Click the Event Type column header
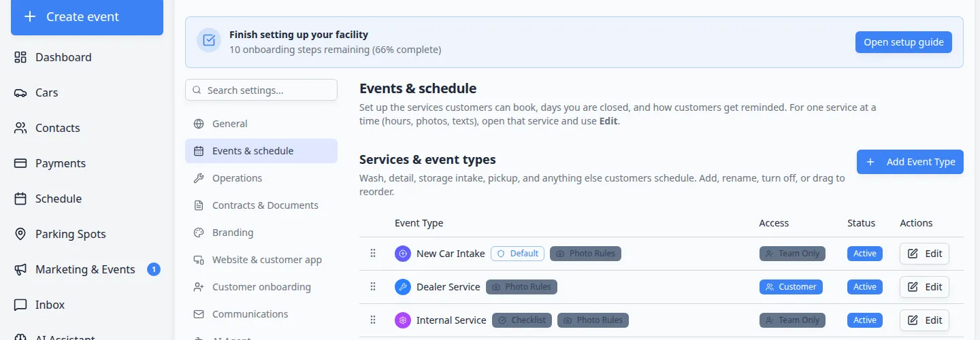The width and height of the screenshot is (980, 340). point(419,223)
